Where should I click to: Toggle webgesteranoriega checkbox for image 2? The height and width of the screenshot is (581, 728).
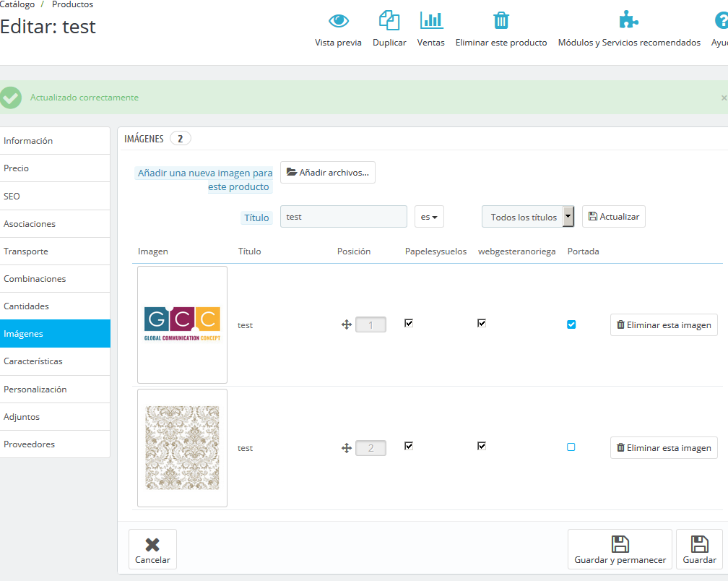tap(482, 446)
